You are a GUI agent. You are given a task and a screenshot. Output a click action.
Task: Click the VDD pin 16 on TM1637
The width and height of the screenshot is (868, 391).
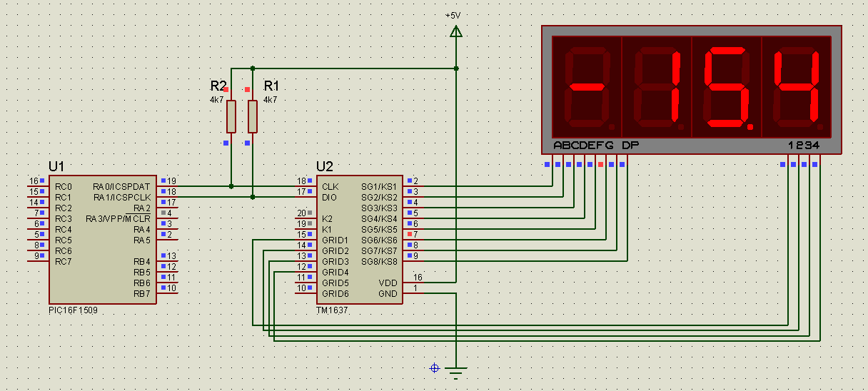414,283
